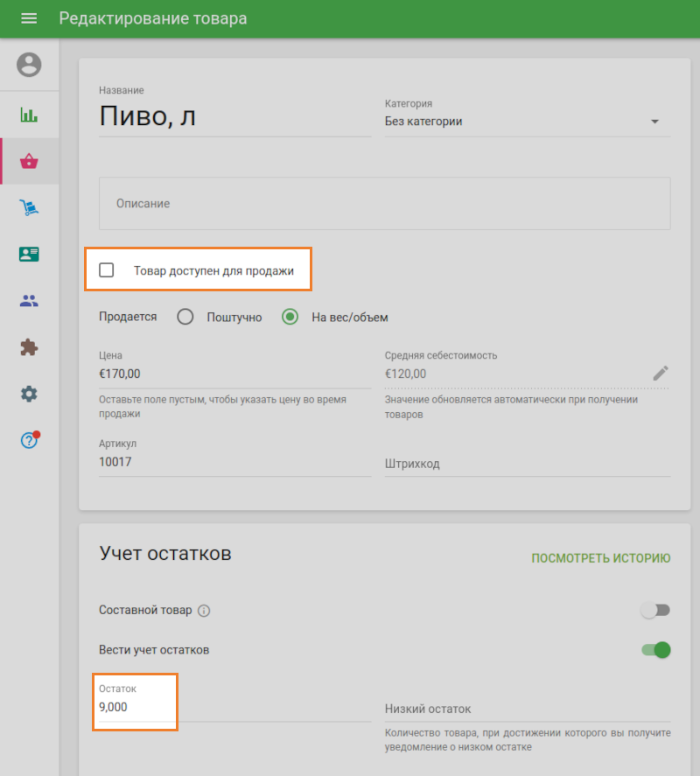Click pencil icon to edit average cost

pyautogui.click(x=661, y=374)
